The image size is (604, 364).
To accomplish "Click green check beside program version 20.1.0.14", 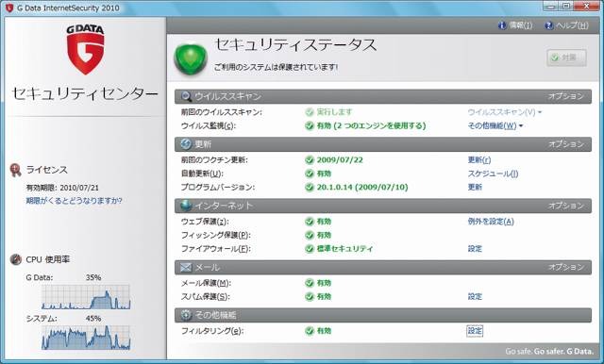I will point(310,188).
